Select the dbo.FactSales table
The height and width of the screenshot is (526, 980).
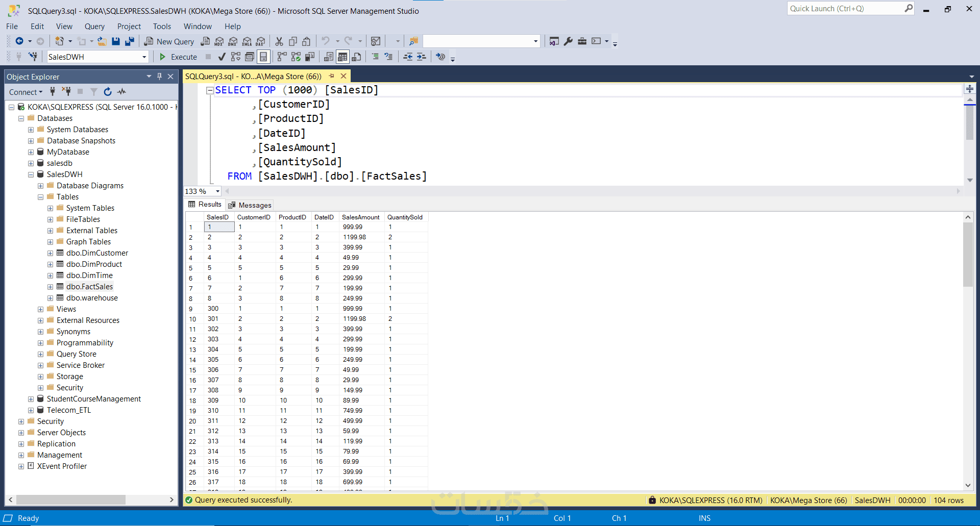89,287
